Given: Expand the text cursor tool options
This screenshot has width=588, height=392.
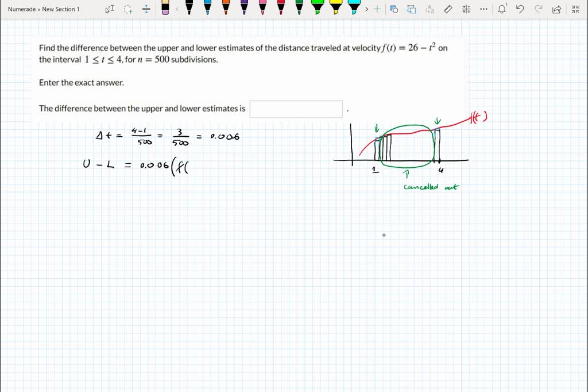Looking at the screenshot, I should click(x=109, y=9).
